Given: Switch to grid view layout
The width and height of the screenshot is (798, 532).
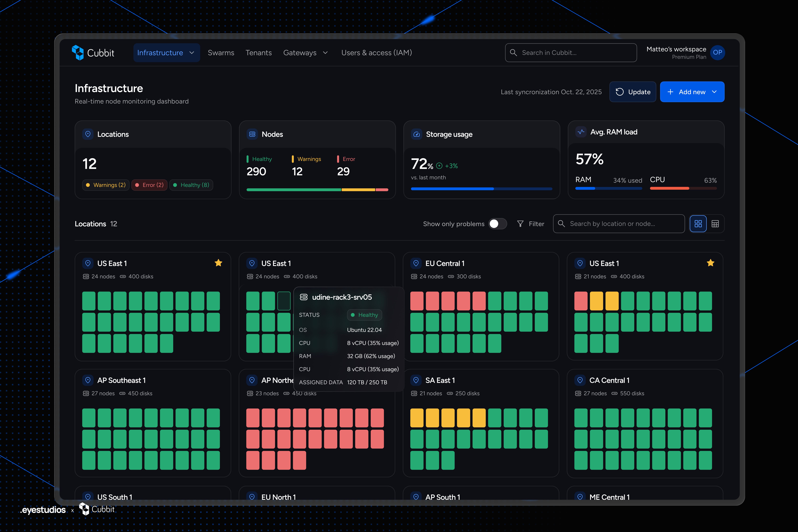Looking at the screenshot, I should 698,224.
